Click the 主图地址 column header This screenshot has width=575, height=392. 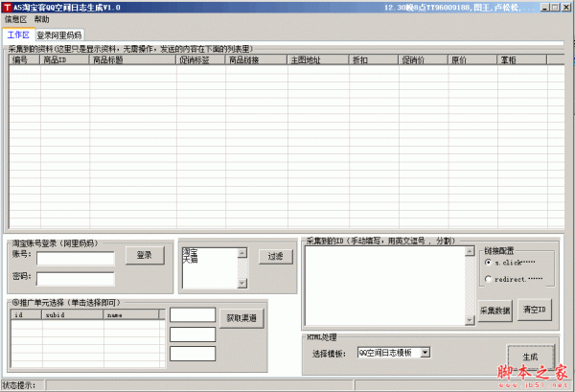(x=318, y=59)
